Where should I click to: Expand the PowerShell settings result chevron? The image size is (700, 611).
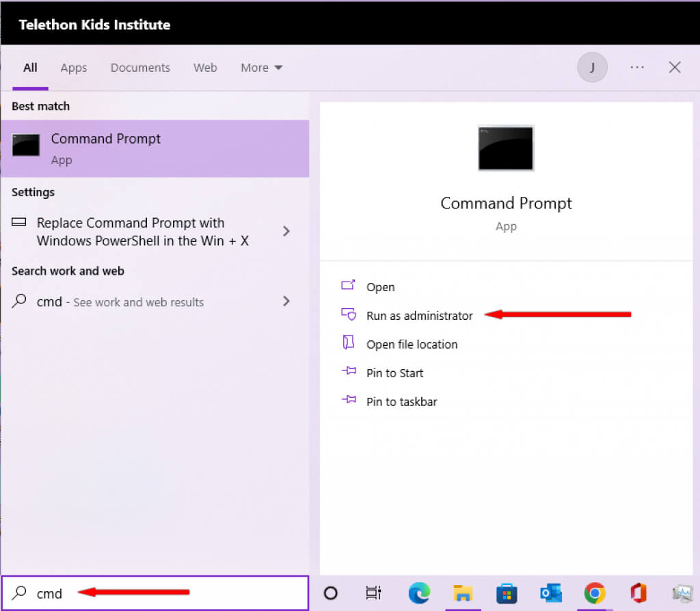click(286, 231)
